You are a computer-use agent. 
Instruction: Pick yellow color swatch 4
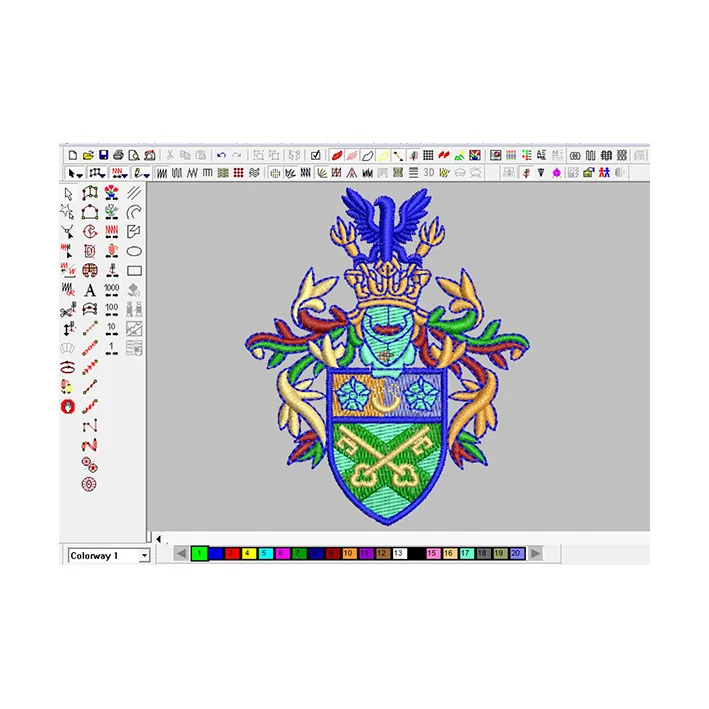tap(248, 553)
